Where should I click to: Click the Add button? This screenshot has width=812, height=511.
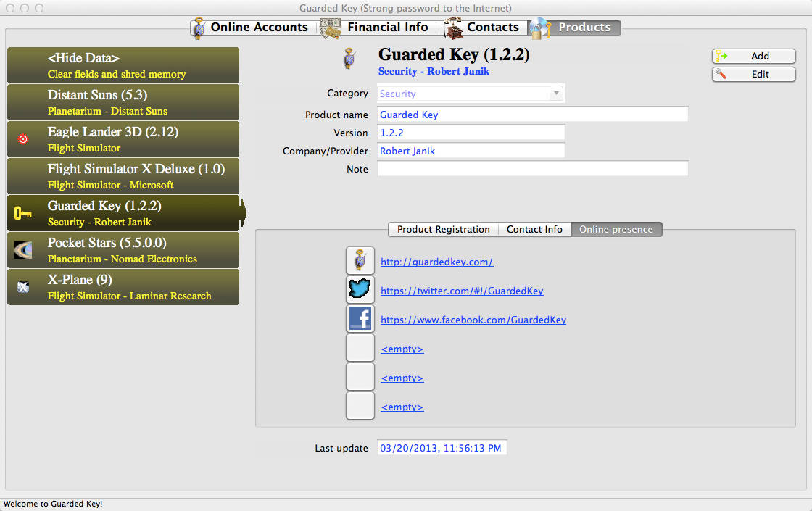(754, 56)
